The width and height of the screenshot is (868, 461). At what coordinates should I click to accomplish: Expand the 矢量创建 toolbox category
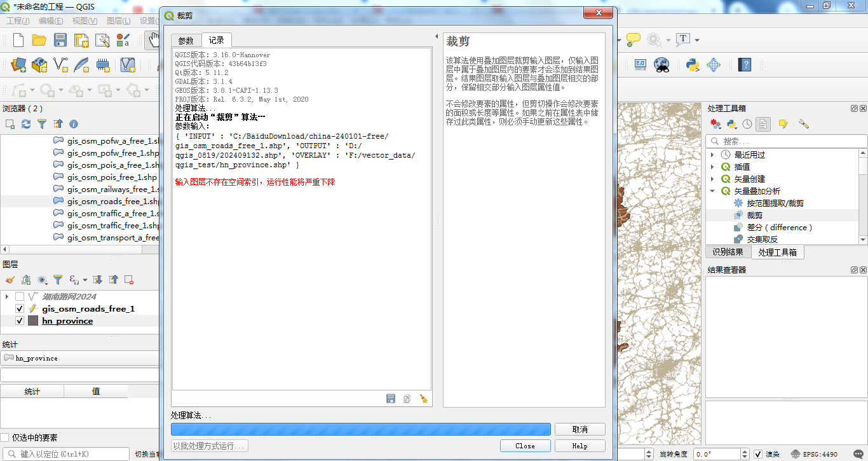pyautogui.click(x=712, y=179)
